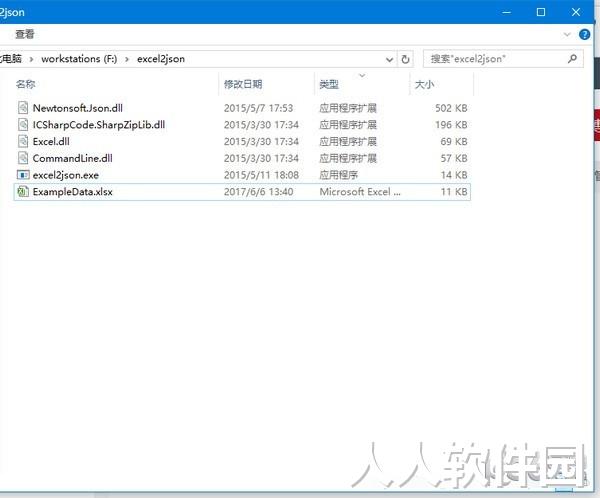Click the 69 KB size value
This screenshot has height=498, width=600.
[454, 142]
